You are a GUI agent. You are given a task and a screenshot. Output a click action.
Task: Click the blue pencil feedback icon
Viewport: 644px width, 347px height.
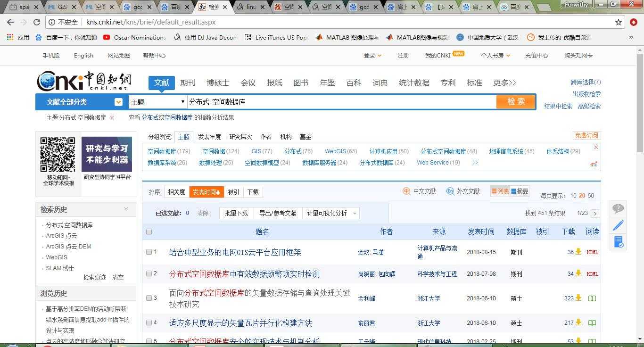click(618, 225)
